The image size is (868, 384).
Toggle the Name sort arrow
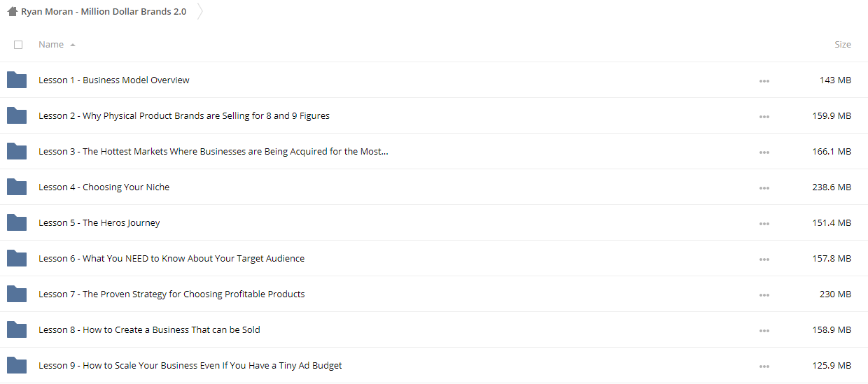click(73, 45)
